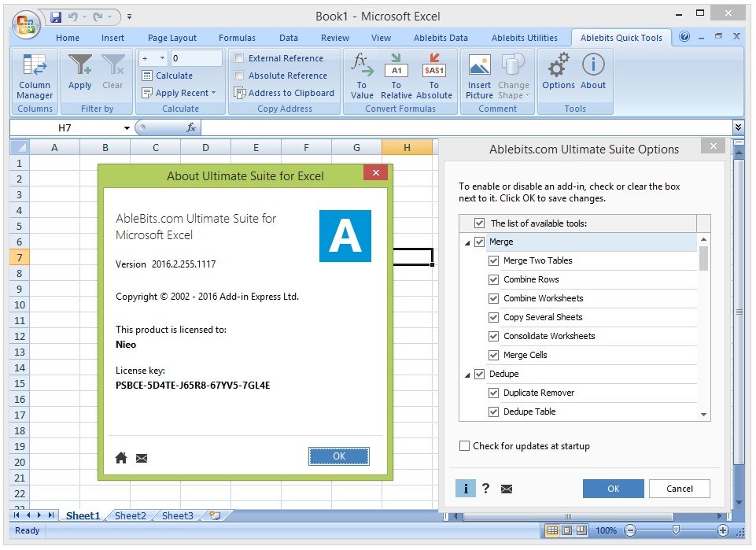Convert formulas To Relative references
756x550 pixels.
pos(396,76)
